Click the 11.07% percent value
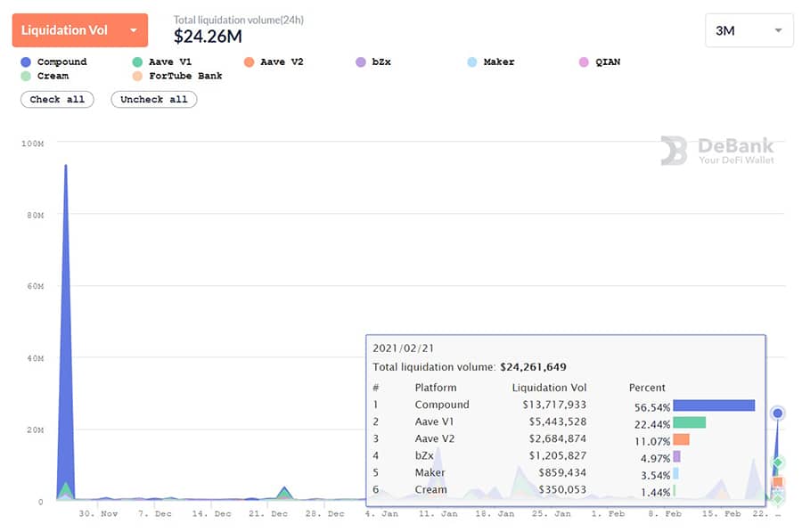 pyautogui.click(x=652, y=441)
